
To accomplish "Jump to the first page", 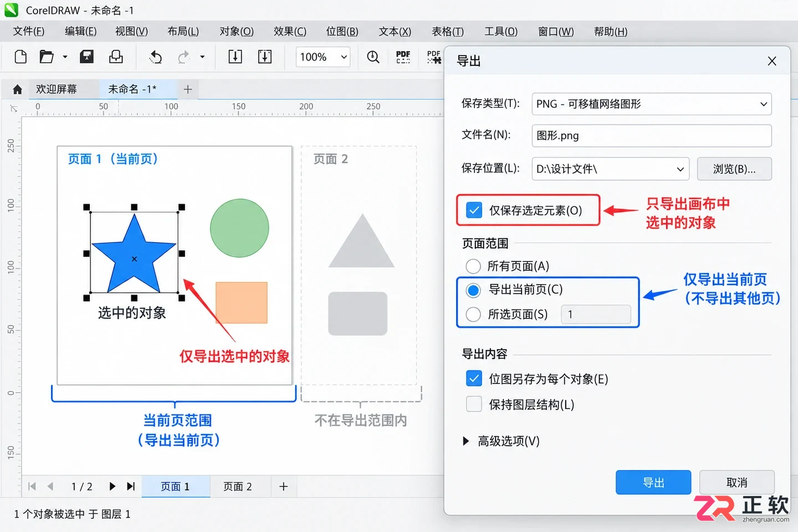I will (x=32, y=487).
